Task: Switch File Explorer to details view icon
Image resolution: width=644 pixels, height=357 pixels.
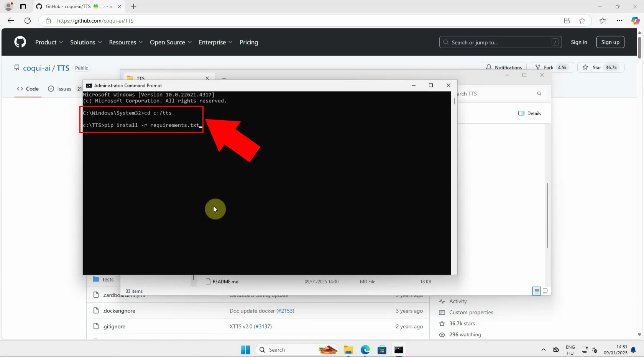Action: (537, 291)
